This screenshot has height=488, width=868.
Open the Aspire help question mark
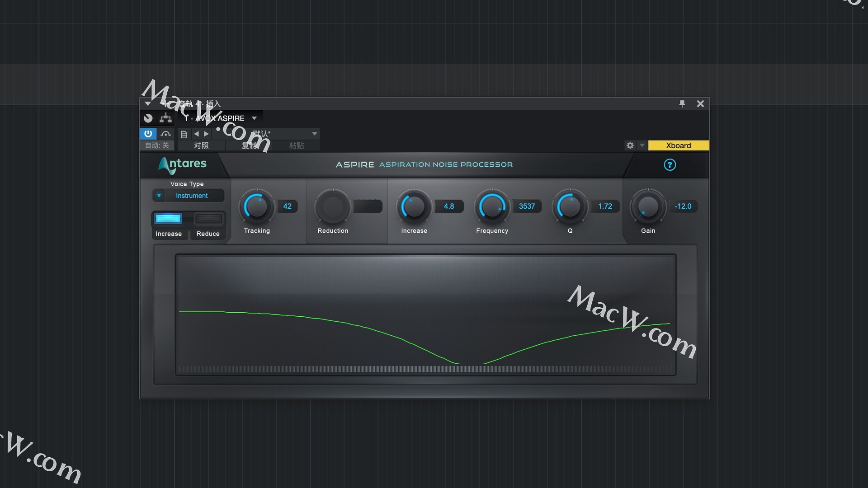pos(670,165)
